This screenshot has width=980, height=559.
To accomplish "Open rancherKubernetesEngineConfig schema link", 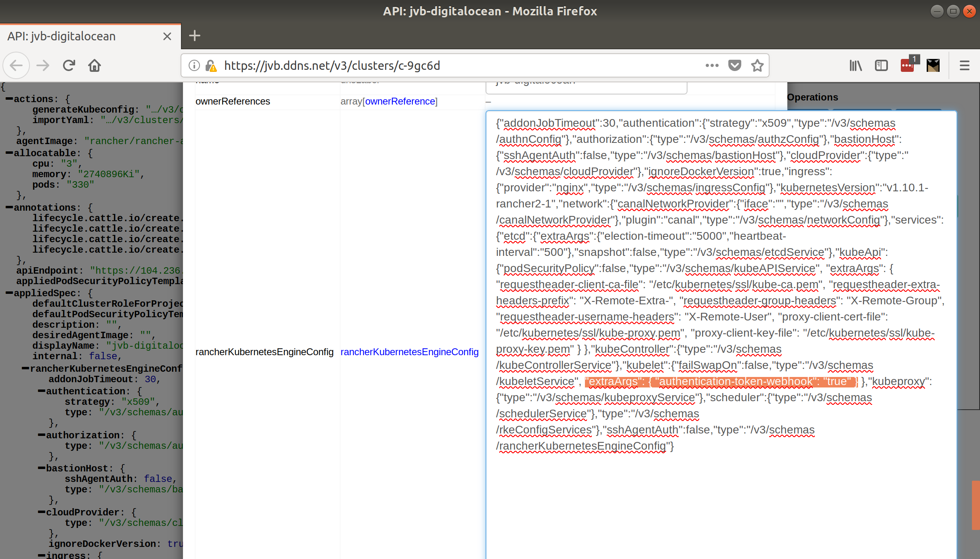I will (409, 352).
